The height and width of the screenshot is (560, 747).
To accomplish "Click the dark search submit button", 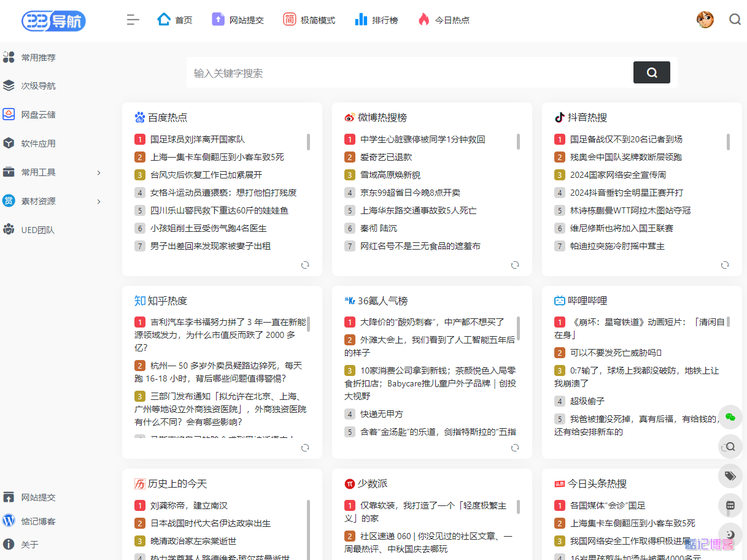I will 652,72.
